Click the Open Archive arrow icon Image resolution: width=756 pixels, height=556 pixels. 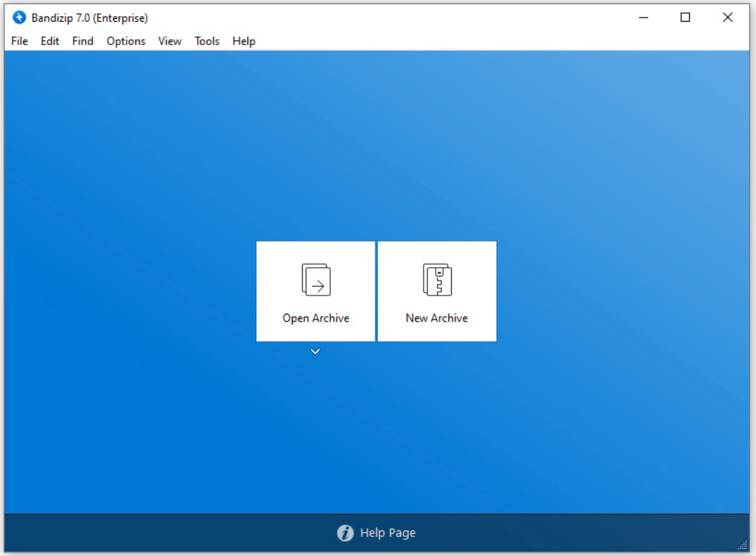(316, 279)
